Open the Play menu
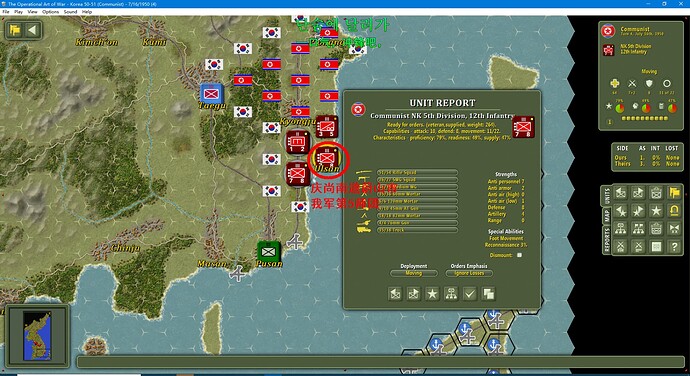The image size is (690, 376). click(18, 12)
